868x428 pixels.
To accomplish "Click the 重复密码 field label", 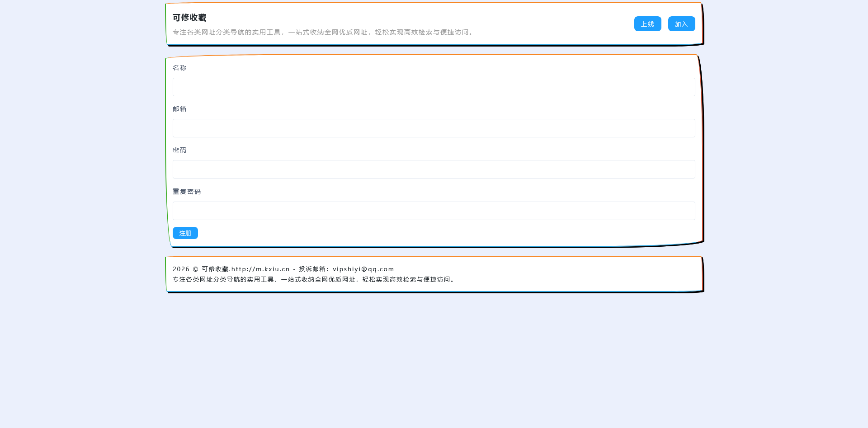I will 187,191.
